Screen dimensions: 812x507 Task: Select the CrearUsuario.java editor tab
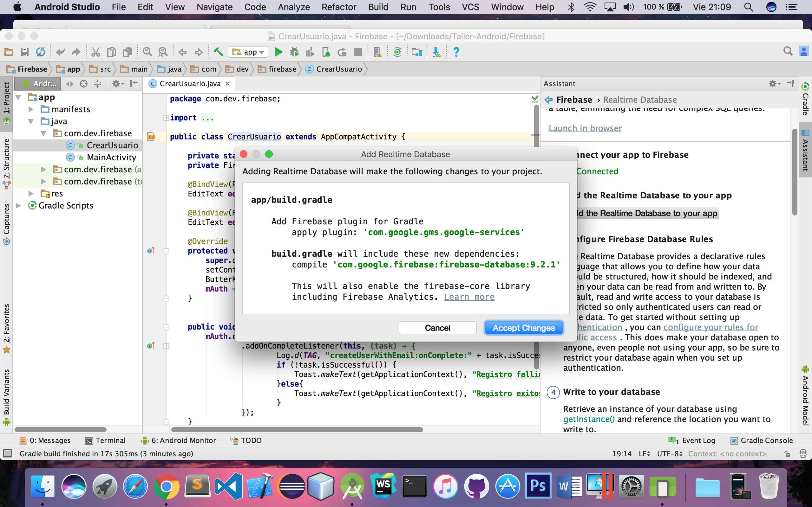pyautogui.click(x=190, y=84)
